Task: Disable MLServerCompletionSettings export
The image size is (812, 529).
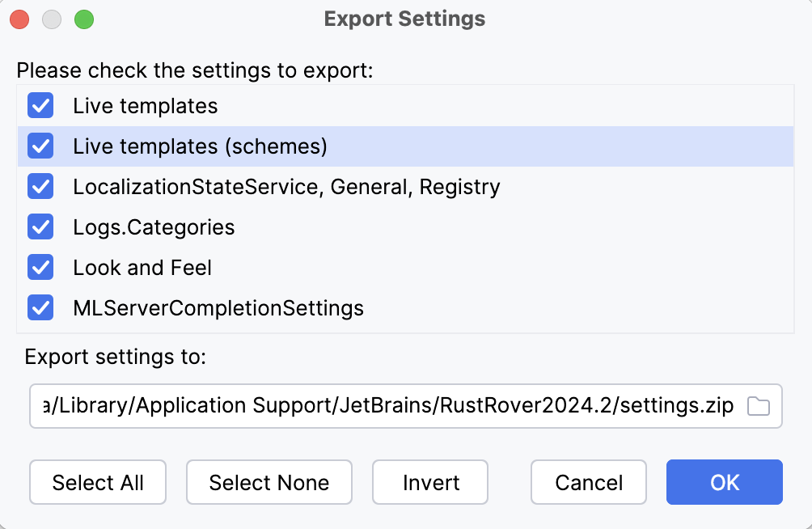Action: click(40, 307)
